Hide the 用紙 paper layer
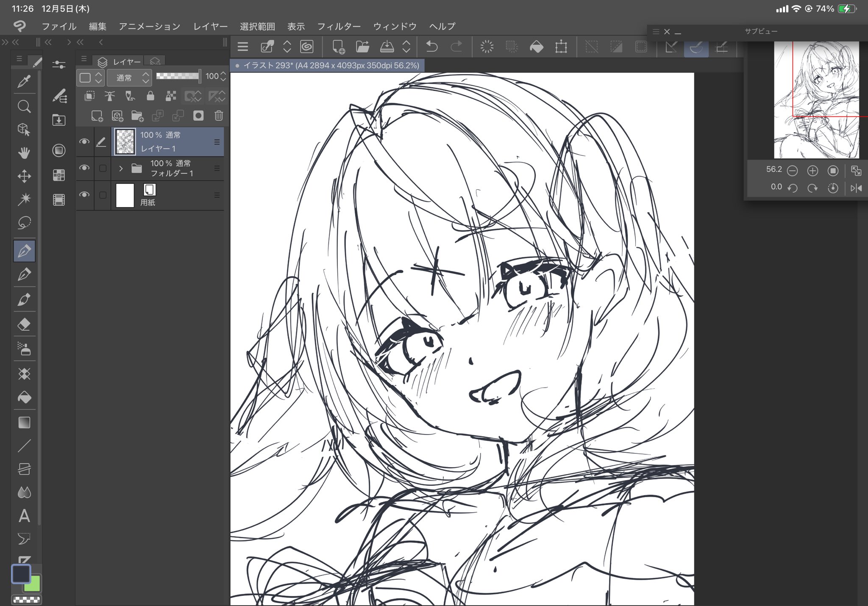 84,195
